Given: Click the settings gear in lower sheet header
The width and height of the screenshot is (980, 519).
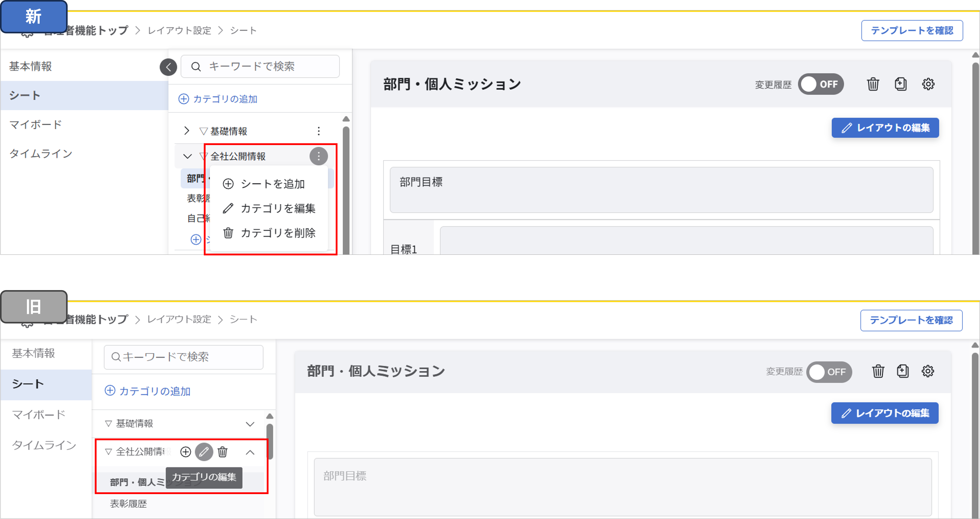Looking at the screenshot, I should (927, 371).
